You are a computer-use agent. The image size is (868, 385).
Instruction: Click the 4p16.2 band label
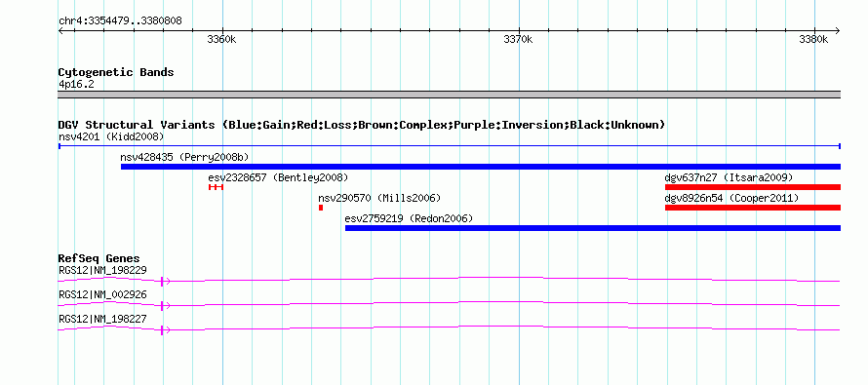pos(75,84)
